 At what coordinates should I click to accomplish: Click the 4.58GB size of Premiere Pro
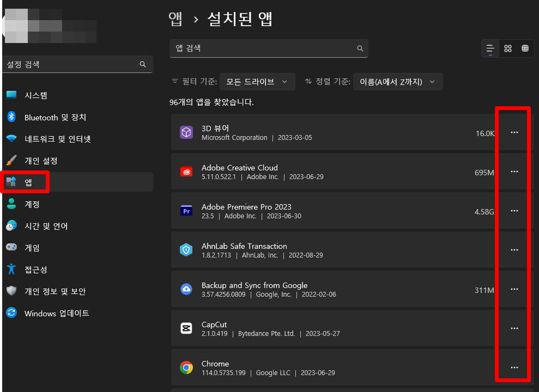click(485, 212)
